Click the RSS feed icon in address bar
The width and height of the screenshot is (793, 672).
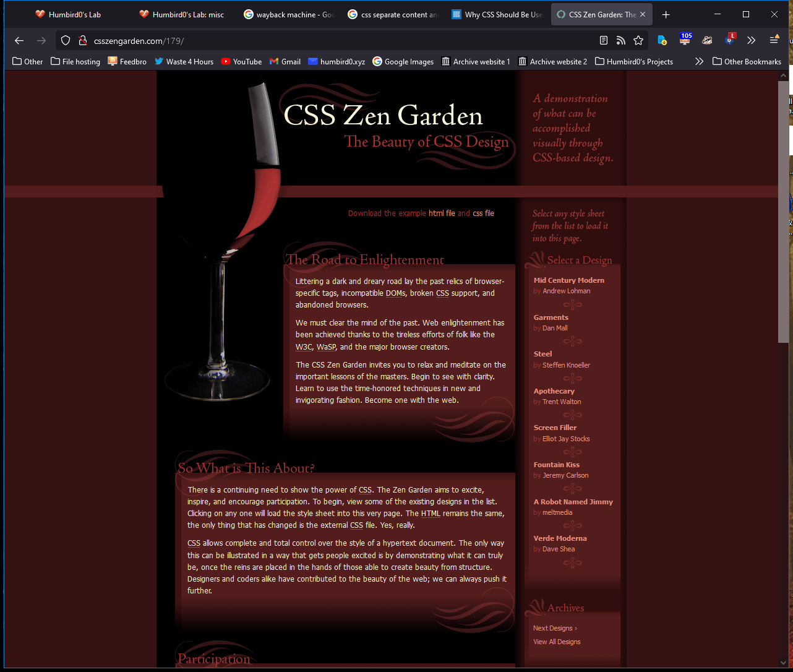pyautogui.click(x=621, y=41)
